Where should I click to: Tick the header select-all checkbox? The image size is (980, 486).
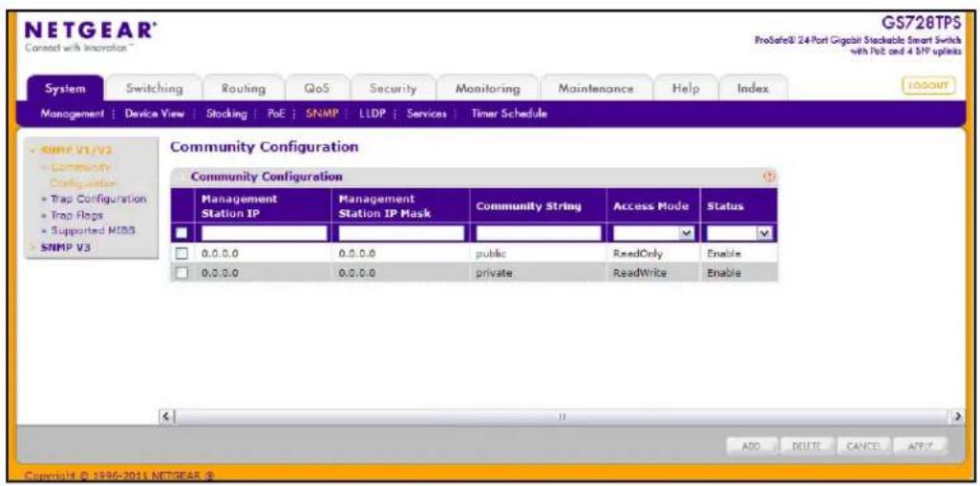click(181, 233)
